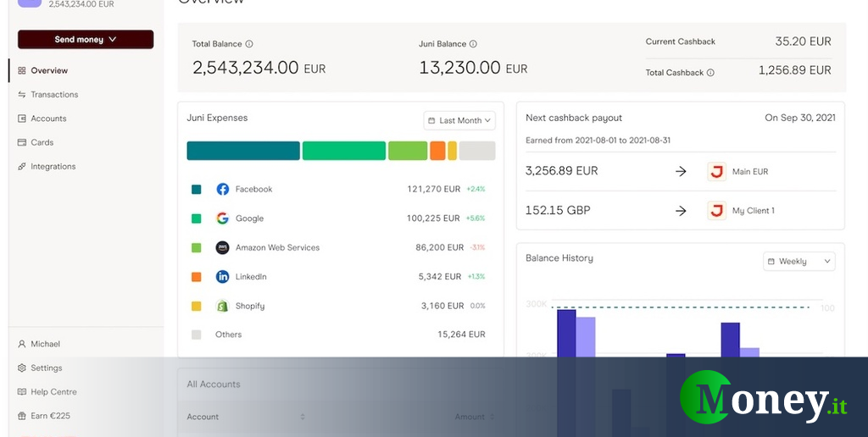This screenshot has height=437, width=868.
Task: Click 86,200 EUR Amazon amount
Action: click(440, 247)
